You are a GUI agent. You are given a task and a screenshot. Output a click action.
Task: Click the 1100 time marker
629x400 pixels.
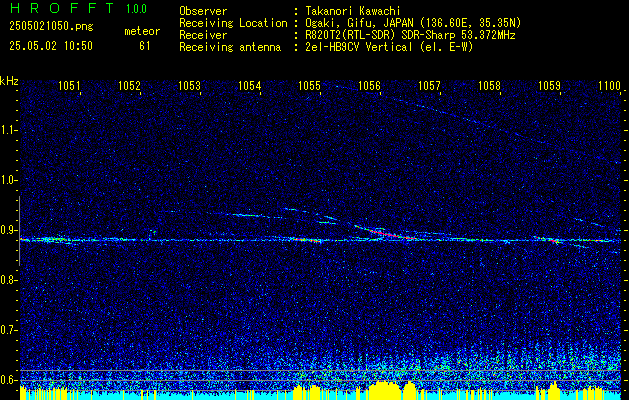coord(609,85)
